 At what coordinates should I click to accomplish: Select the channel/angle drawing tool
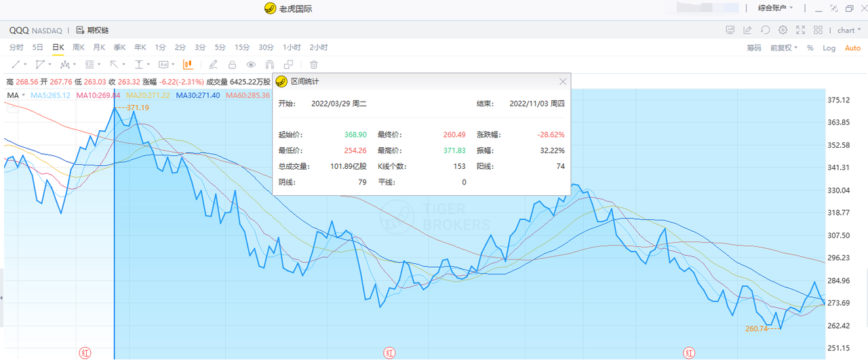click(x=40, y=64)
